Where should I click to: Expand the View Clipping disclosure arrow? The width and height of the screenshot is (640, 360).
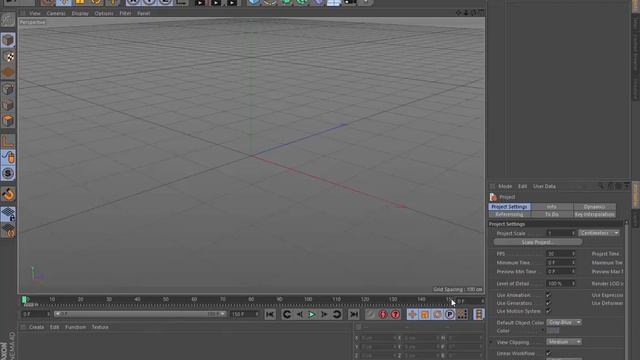point(491,342)
